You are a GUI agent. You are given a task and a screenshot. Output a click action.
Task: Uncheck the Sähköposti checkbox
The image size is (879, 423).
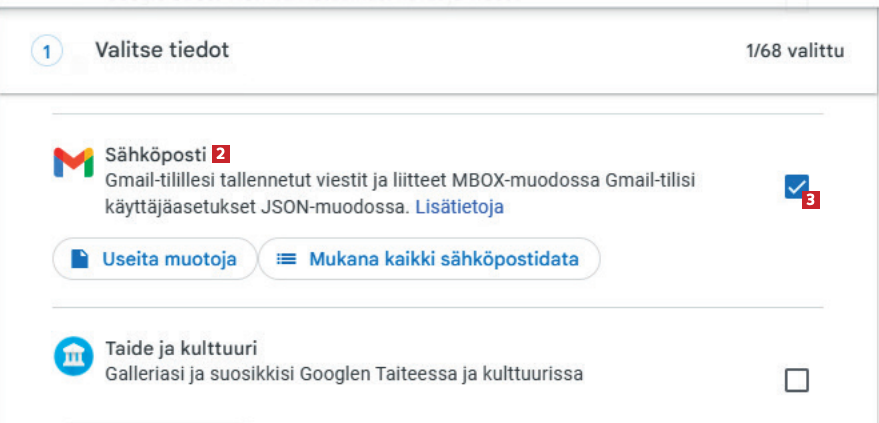pos(796,186)
